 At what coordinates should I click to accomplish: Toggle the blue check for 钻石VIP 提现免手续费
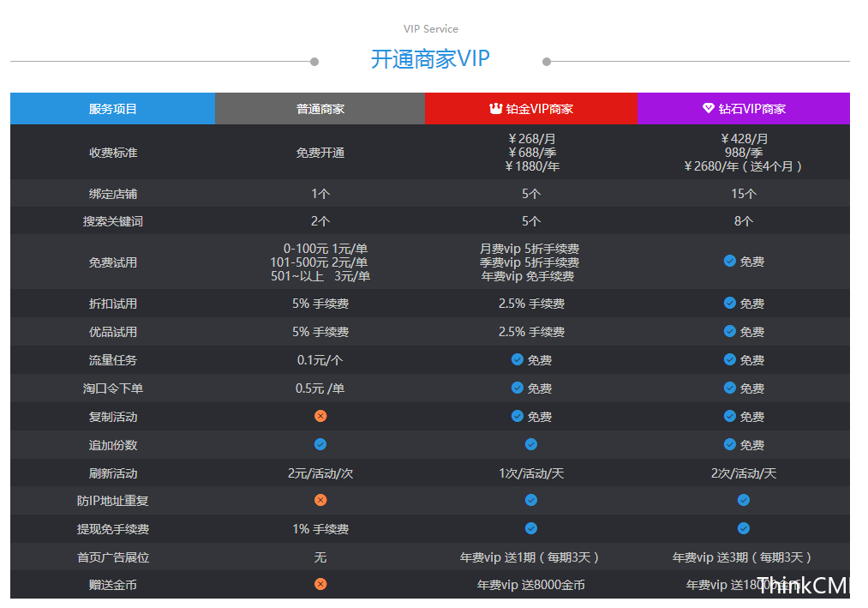(743, 528)
